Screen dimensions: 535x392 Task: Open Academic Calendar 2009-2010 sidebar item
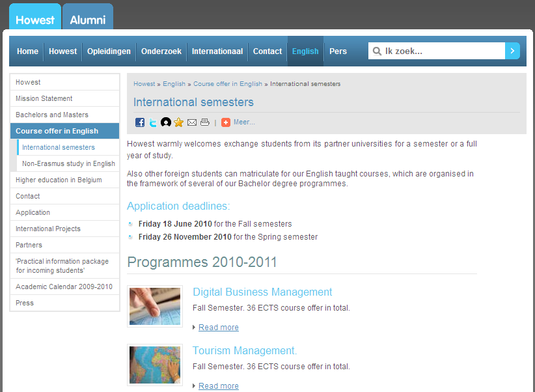tap(65, 287)
